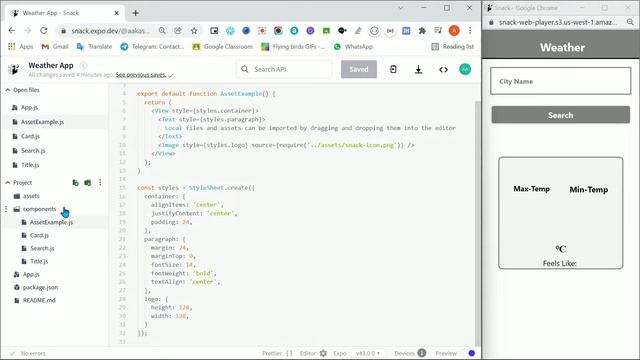Open Gmail bookmark

point(55,47)
